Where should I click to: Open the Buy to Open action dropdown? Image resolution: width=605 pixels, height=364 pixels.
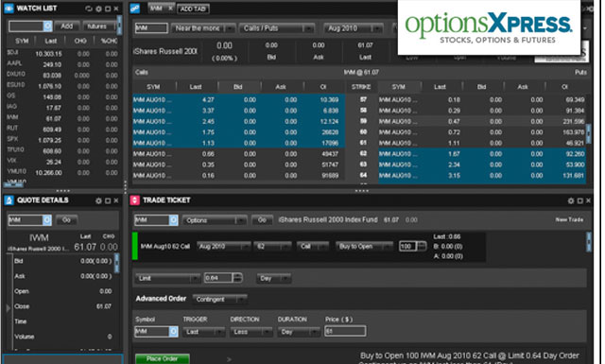364,246
